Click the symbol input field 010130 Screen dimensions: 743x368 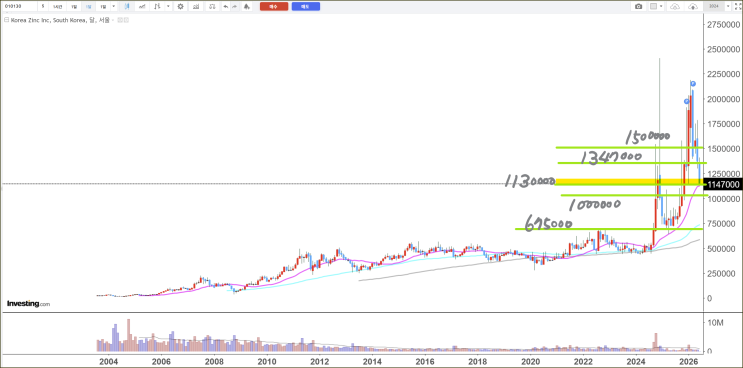click(x=19, y=6)
